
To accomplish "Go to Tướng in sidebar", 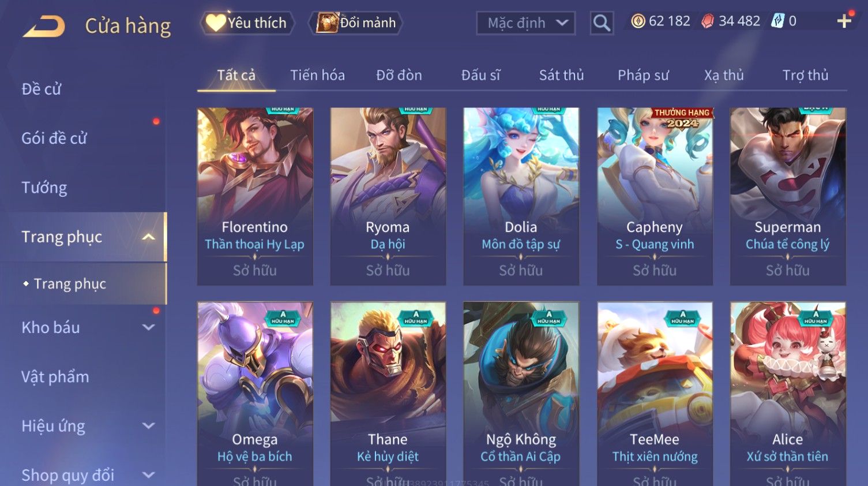I will (44, 188).
